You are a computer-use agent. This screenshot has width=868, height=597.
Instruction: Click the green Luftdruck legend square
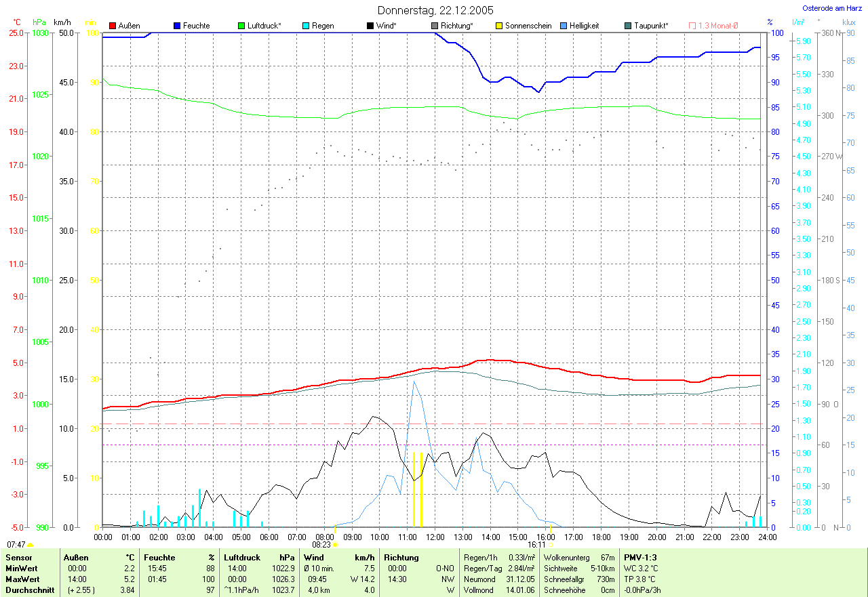point(241,26)
